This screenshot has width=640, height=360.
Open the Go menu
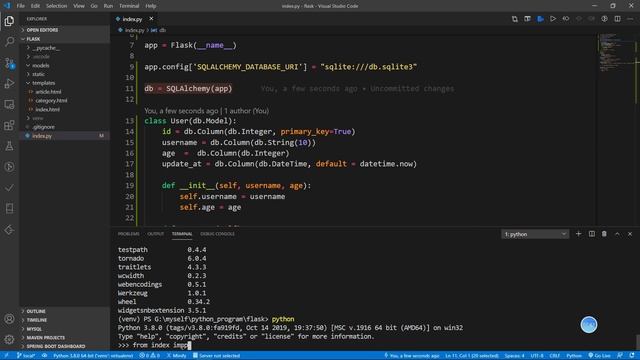(94, 6)
